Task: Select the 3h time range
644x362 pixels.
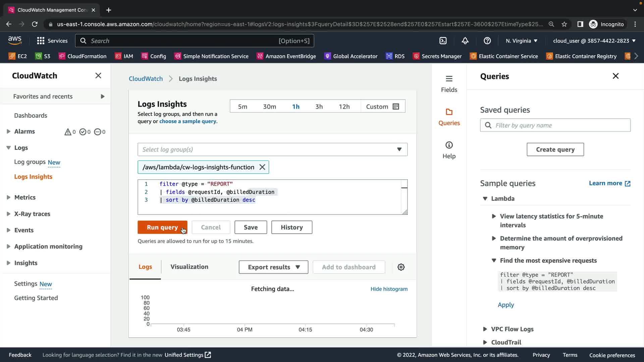Action: pyautogui.click(x=319, y=106)
